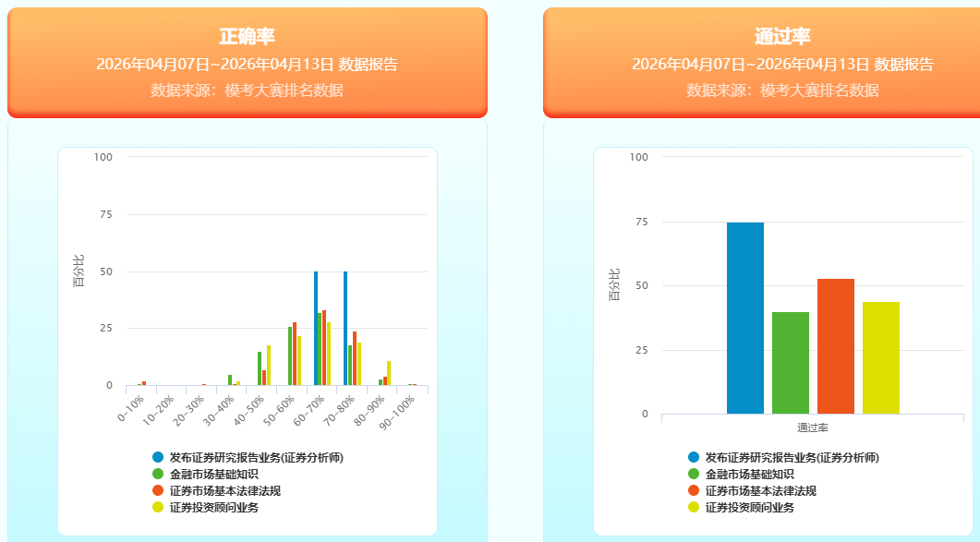This screenshot has height=542, width=980.
Task: Select the orange bar in 通过率 chart
Action: pyautogui.click(x=836, y=346)
